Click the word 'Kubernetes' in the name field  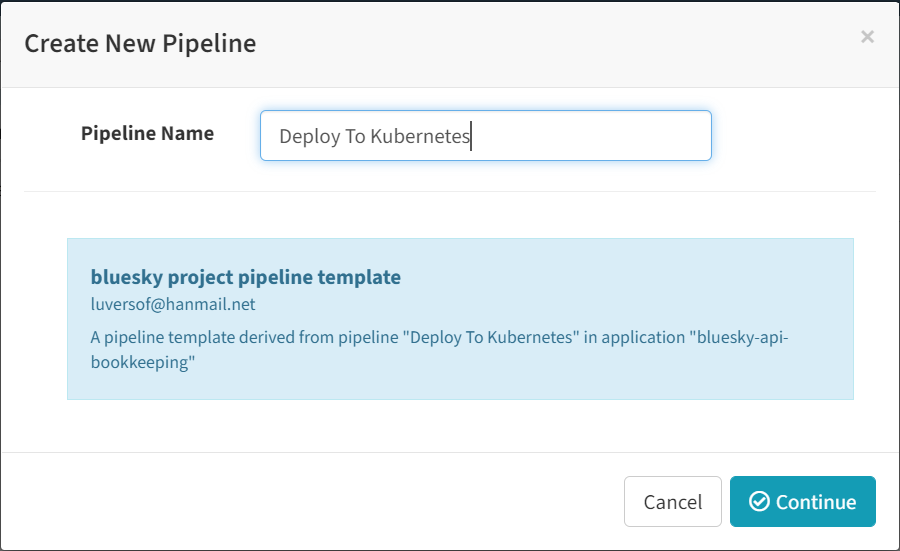pos(420,137)
